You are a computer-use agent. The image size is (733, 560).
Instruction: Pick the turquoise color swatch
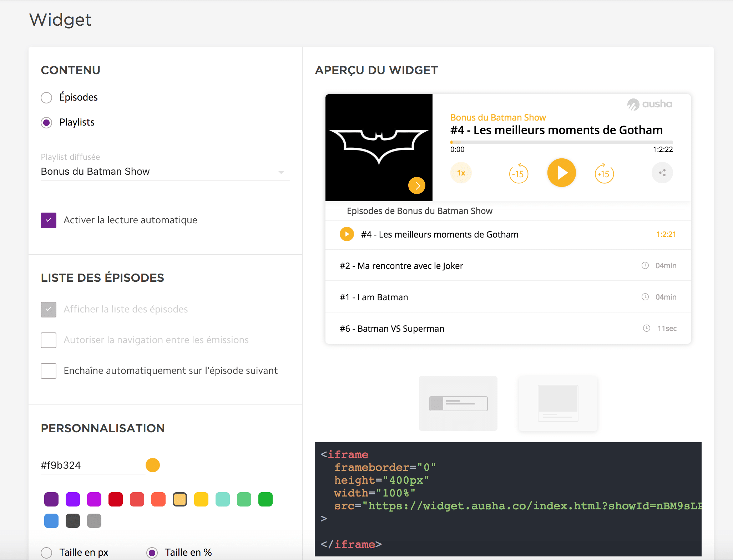223,499
